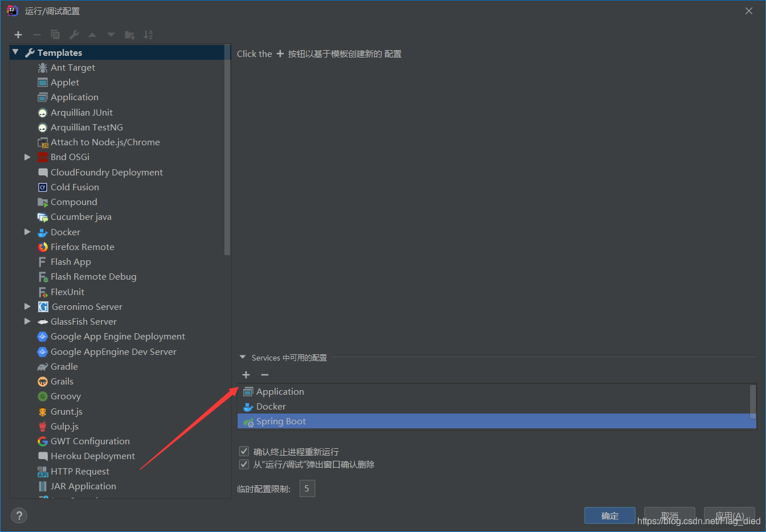Viewport: 766px width, 532px height.
Task: Click the Grunt.js icon
Action: click(43, 412)
